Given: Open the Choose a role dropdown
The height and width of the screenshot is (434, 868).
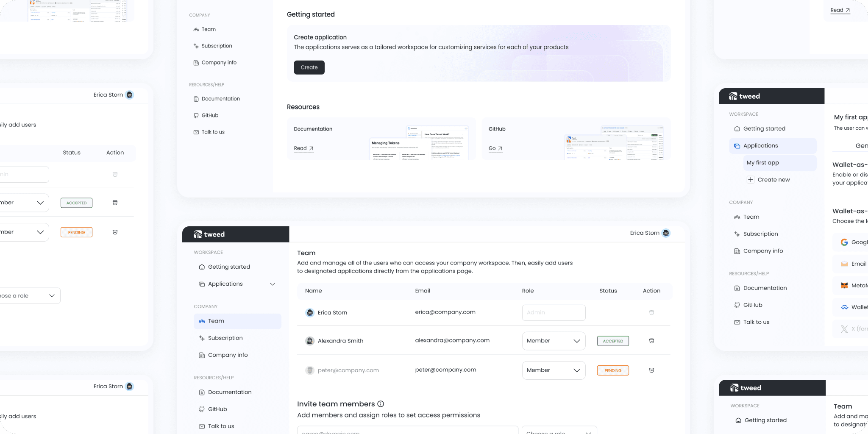Looking at the screenshot, I should [x=559, y=431].
